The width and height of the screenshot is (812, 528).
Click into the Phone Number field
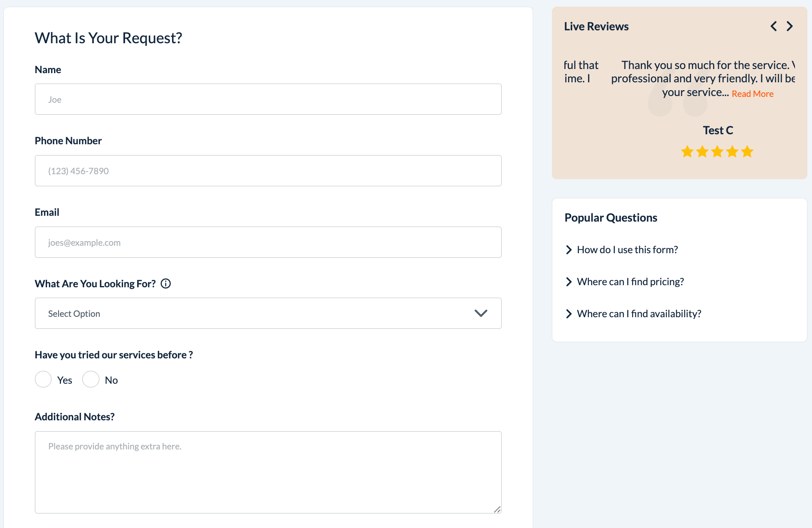[268, 171]
